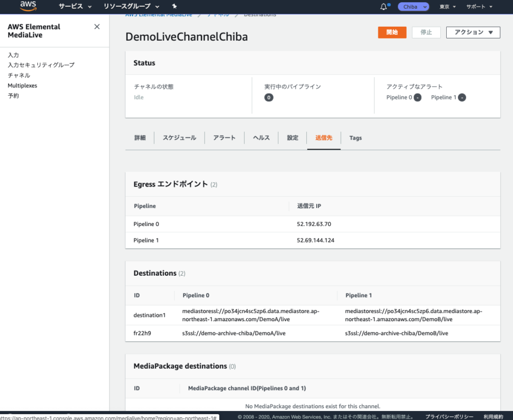Open the notifications bell
Screen dimensions: 513x420
[384, 6]
